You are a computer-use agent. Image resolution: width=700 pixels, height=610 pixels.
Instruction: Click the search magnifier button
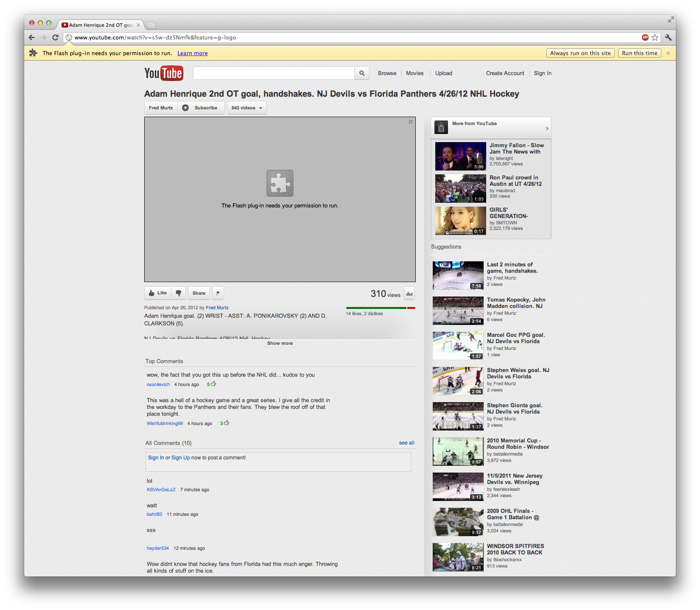click(x=362, y=73)
